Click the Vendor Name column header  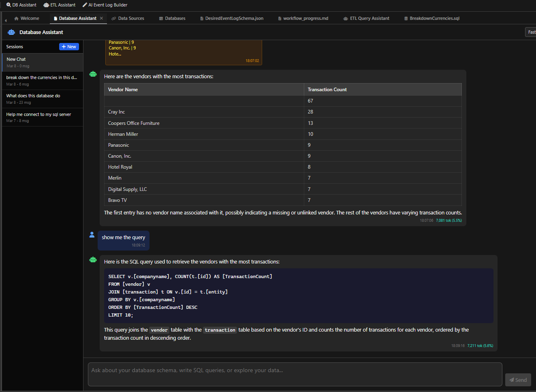coord(204,90)
